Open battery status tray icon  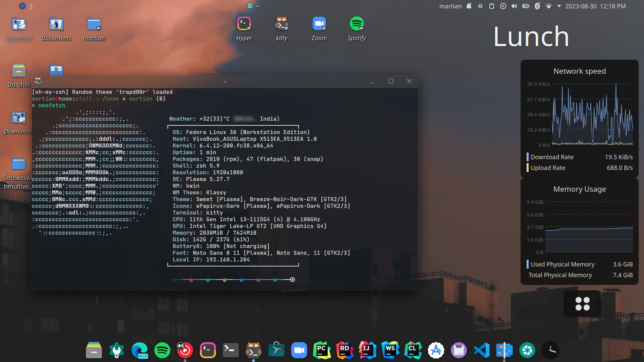[526, 6]
